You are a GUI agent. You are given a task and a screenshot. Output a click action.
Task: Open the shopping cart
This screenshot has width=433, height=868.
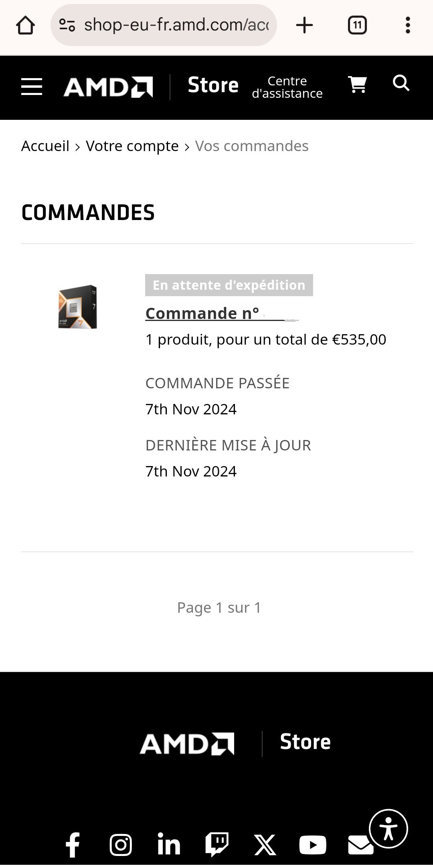[357, 85]
